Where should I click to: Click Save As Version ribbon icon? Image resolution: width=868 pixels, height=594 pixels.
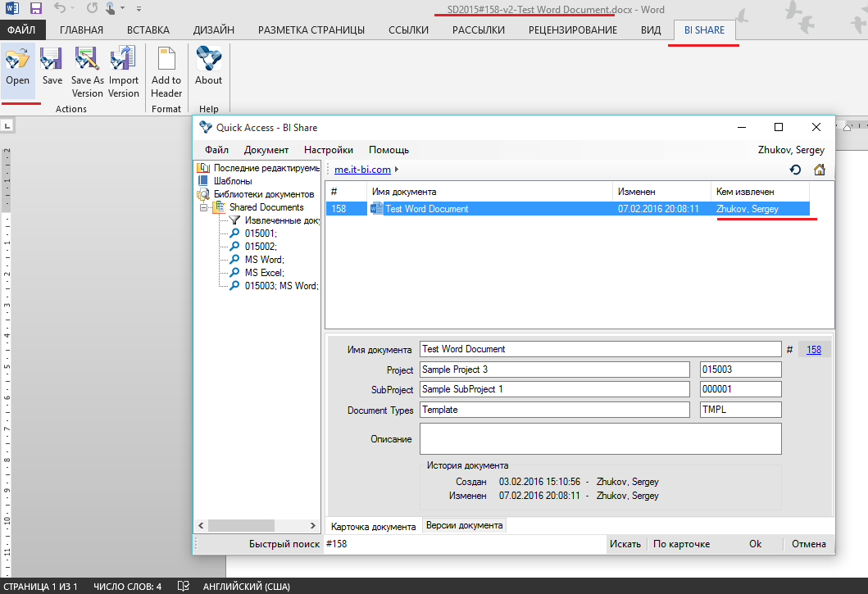coord(87,59)
